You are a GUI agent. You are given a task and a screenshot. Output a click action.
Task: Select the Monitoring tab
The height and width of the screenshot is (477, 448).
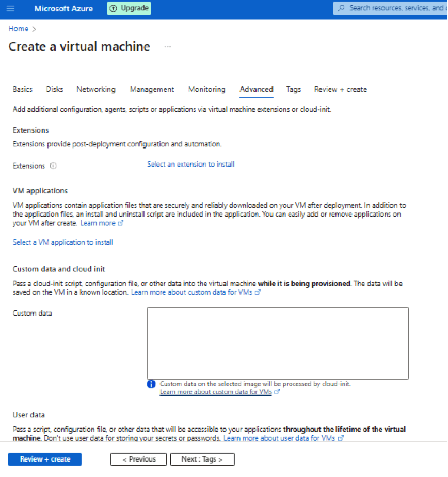pos(206,89)
